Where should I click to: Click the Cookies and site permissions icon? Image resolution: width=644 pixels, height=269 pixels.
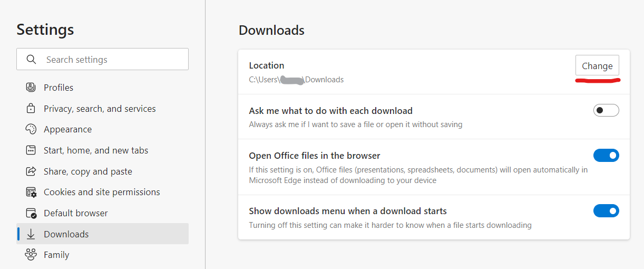coord(31,192)
